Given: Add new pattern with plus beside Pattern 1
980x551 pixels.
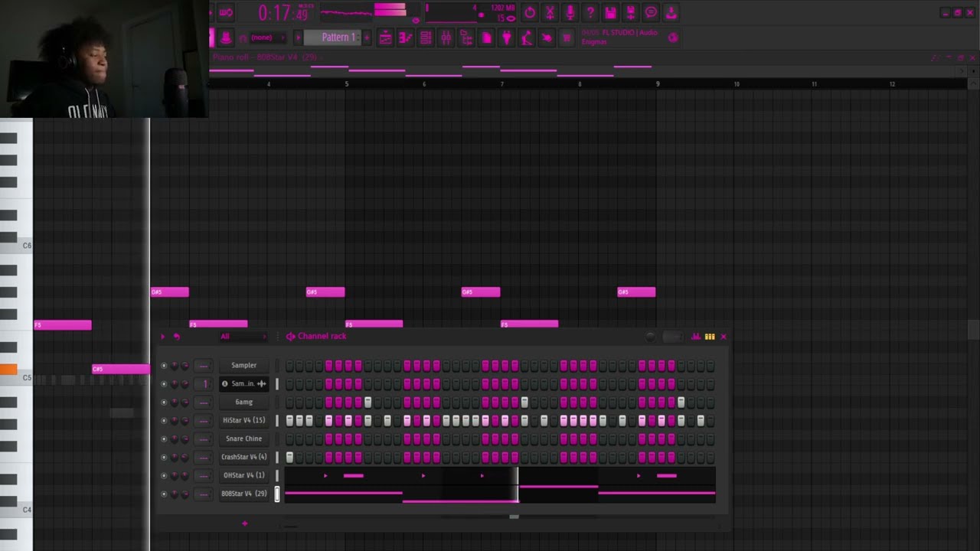Looking at the screenshot, I should pos(367,37).
